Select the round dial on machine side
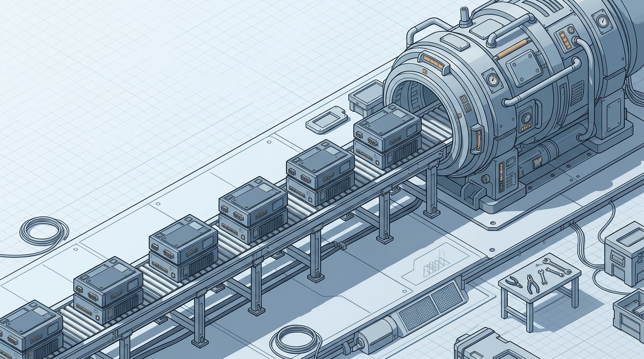 click(526, 117)
